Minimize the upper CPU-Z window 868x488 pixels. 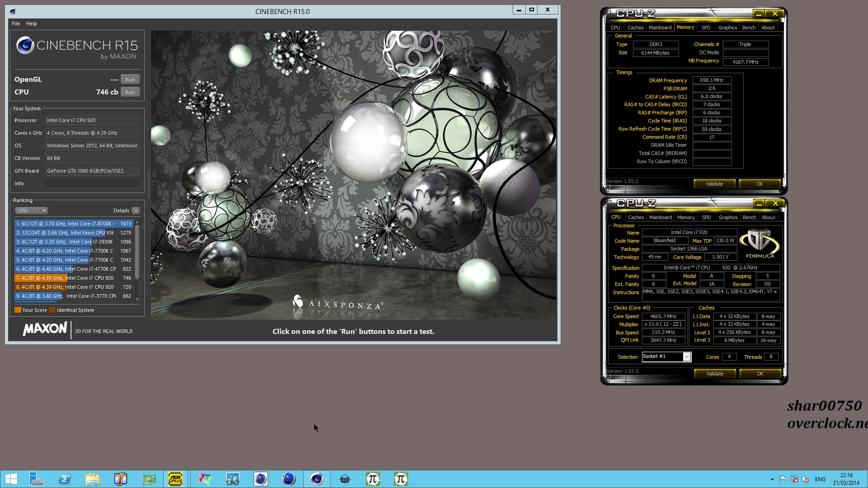tap(759, 14)
